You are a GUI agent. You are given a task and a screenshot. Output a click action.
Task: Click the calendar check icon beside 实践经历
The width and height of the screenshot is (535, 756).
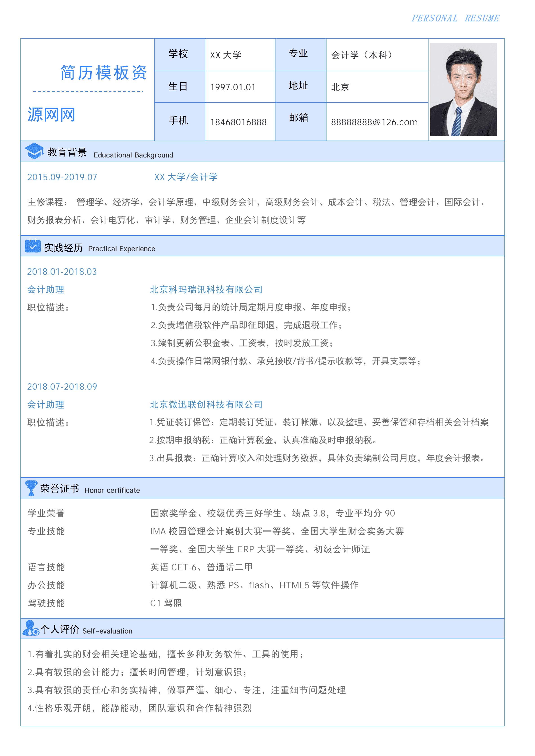(x=33, y=246)
